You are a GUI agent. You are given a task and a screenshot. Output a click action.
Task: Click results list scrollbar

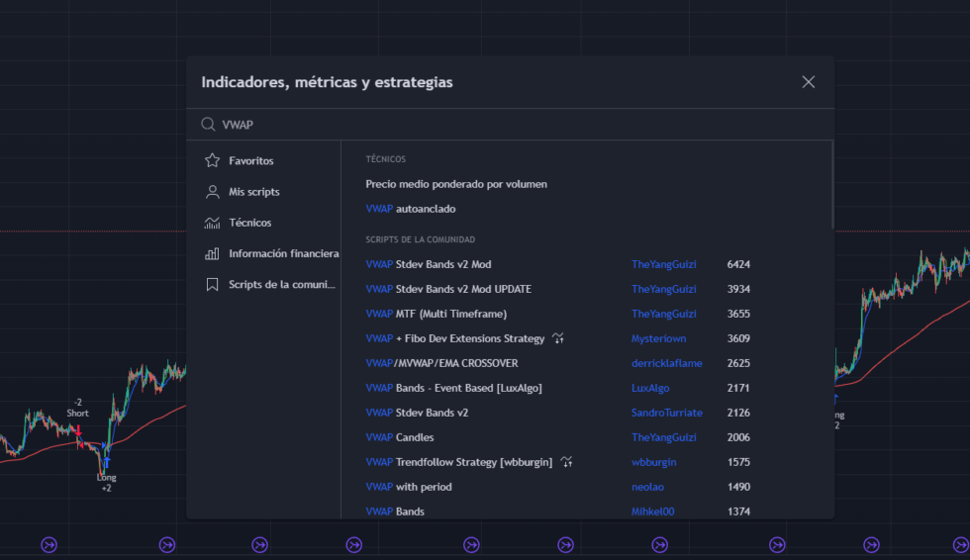832,185
